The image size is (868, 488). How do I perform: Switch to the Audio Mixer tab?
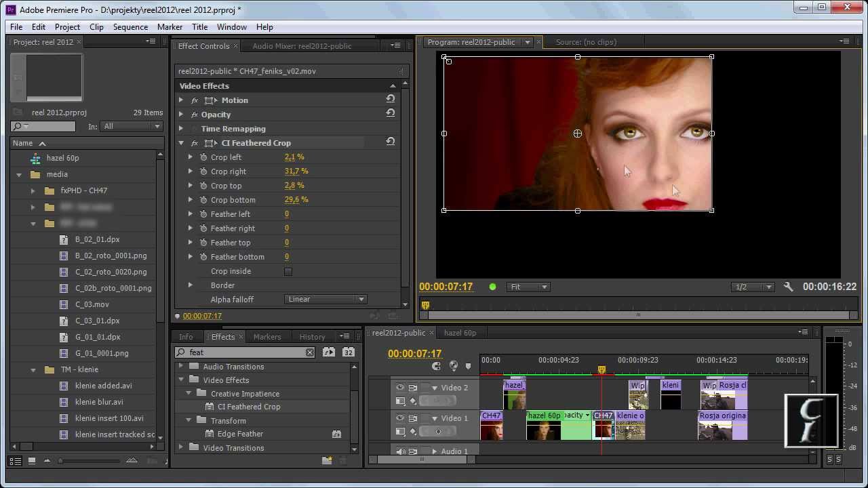click(302, 46)
